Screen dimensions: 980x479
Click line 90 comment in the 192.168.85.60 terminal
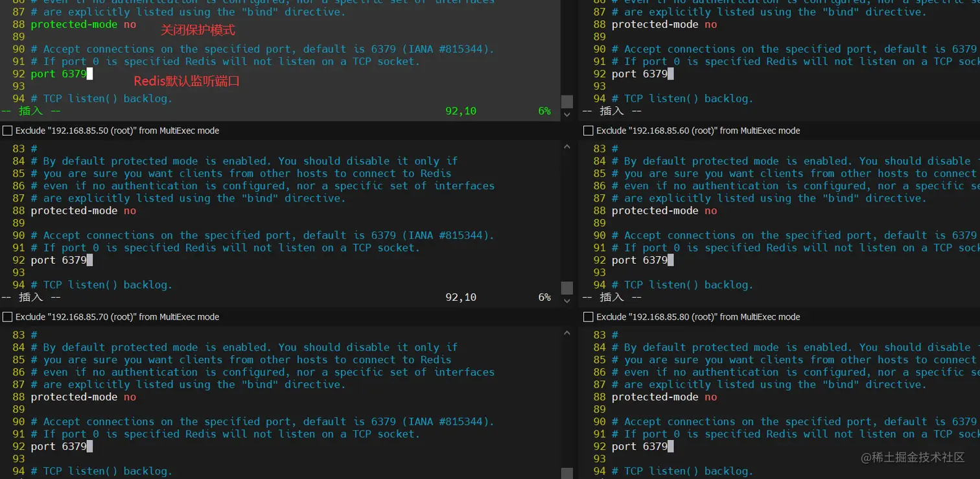(x=795, y=235)
